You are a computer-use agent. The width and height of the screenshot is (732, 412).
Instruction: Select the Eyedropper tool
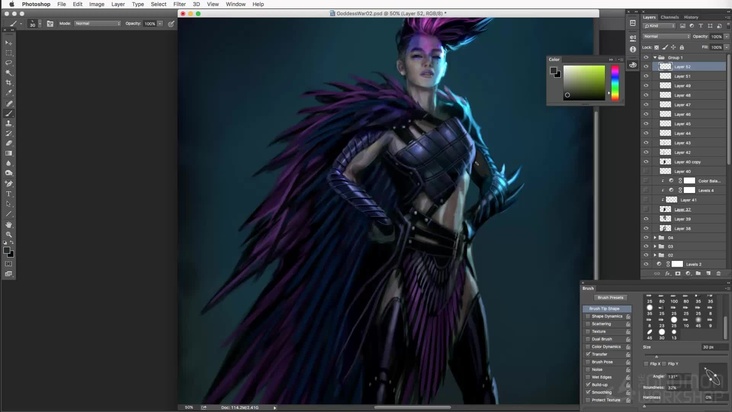click(8, 93)
